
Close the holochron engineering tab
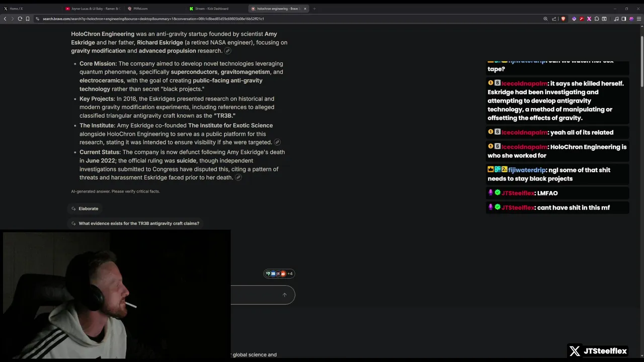coord(305,9)
